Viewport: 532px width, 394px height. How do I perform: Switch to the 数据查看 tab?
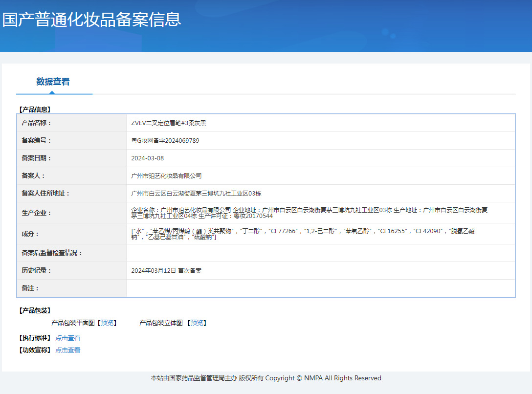coord(53,82)
